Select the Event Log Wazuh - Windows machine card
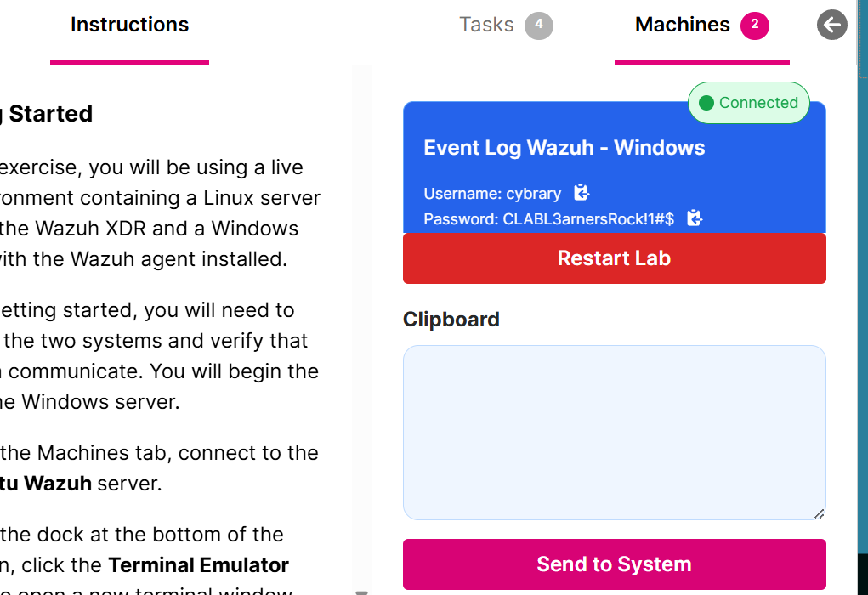Screen dimensions: 868x595 [x=564, y=147]
